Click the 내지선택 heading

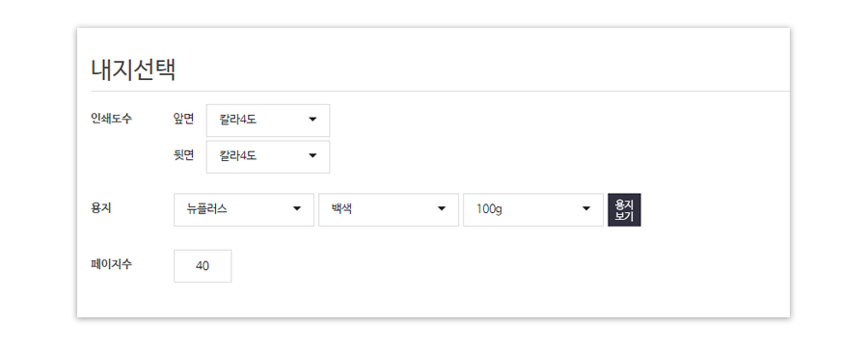133,69
